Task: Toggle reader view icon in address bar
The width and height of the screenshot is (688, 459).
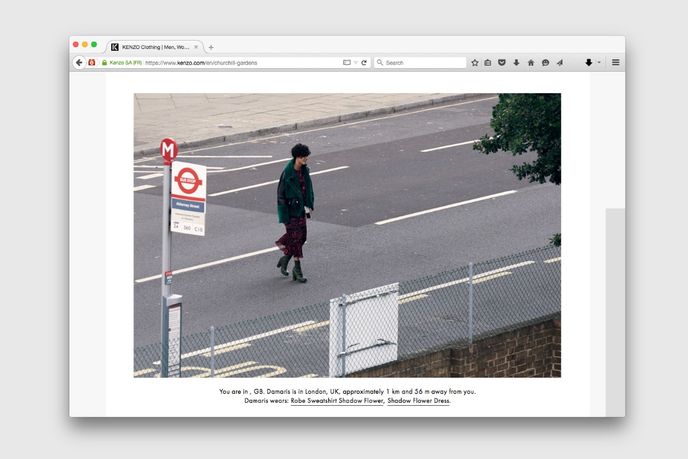Action: [347, 62]
